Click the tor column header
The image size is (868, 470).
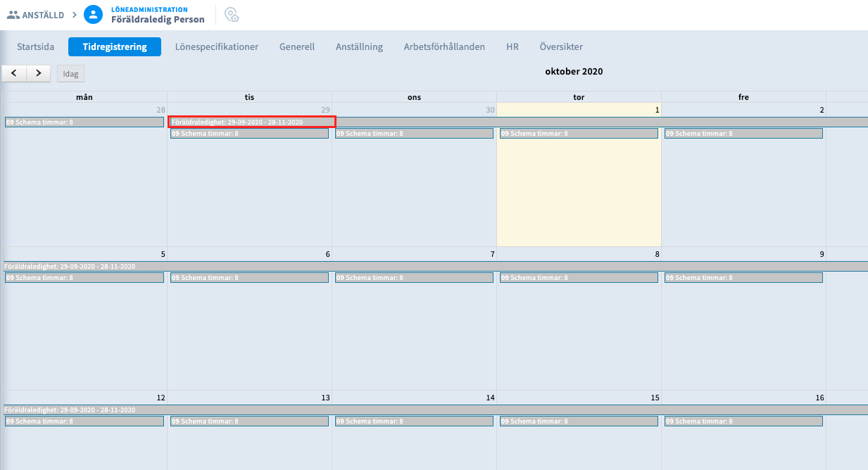coord(579,97)
